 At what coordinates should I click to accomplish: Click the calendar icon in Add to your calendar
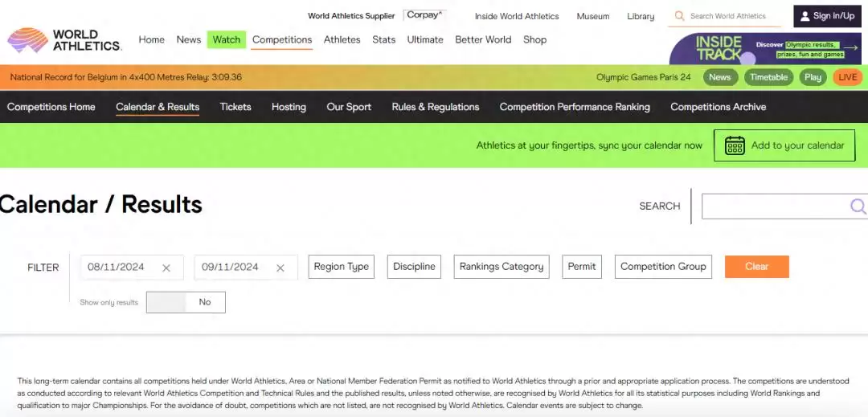coord(735,145)
